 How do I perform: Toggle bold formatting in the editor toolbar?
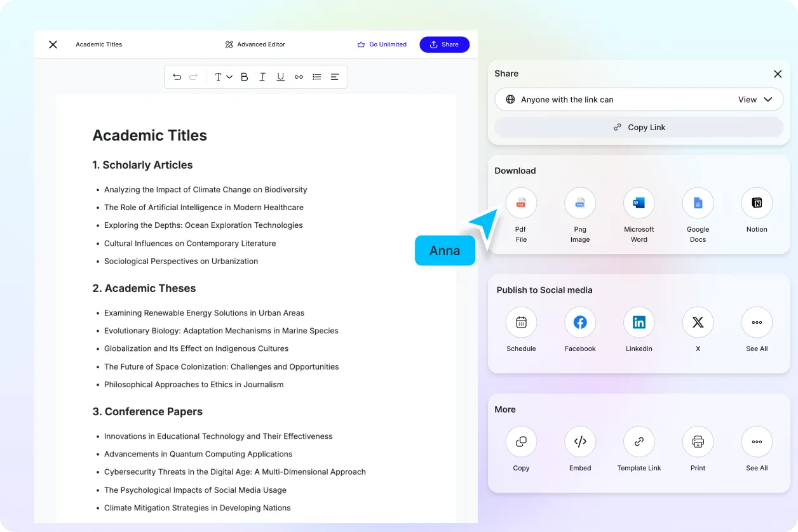(244, 76)
